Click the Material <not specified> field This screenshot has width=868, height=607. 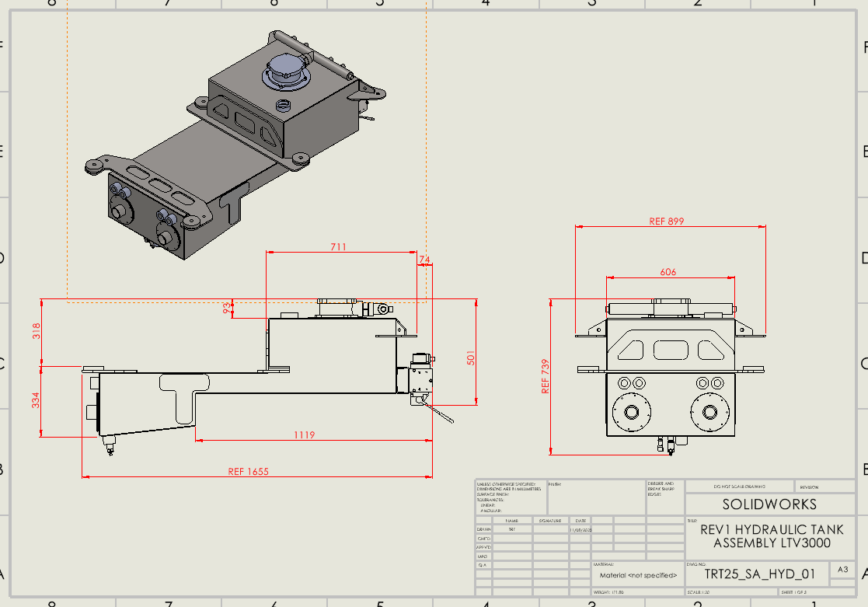[x=638, y=575]
